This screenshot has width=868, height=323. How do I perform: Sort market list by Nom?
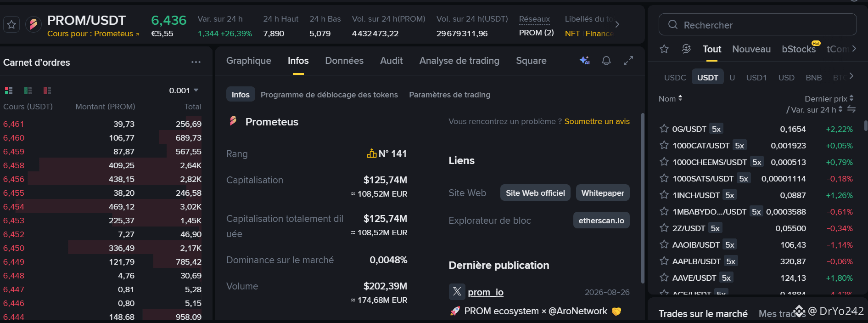pyautogui.click(x=670, y=99)
